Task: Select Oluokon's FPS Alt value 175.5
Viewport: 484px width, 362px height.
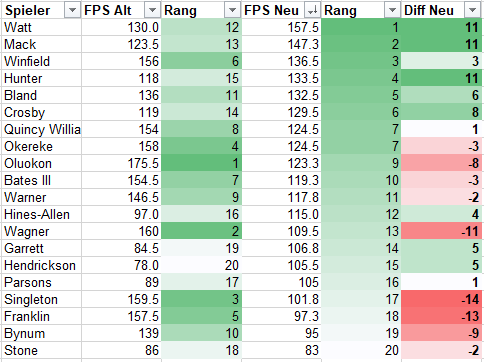Action: tap(121, 163)
